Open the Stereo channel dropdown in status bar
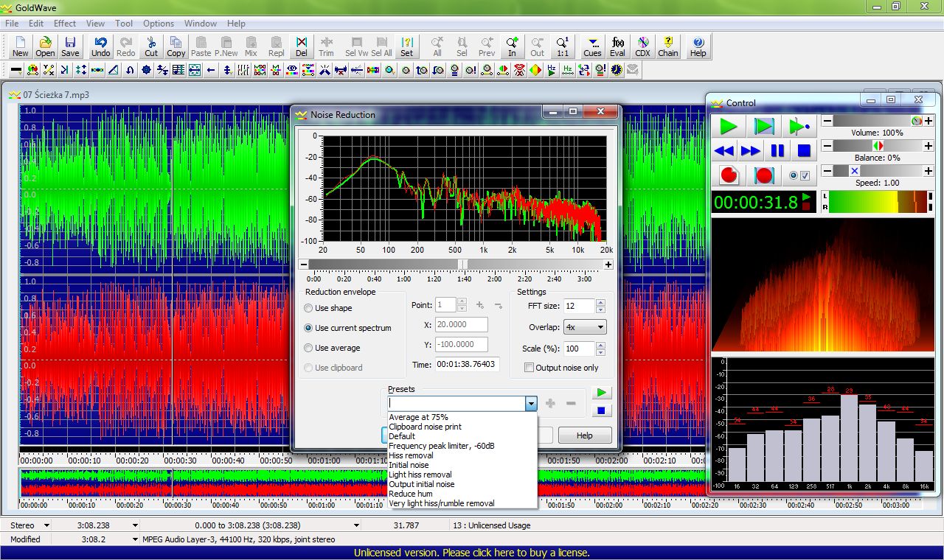Image resolution: width=944 pixels, height=560 pixels. (46, 525)
